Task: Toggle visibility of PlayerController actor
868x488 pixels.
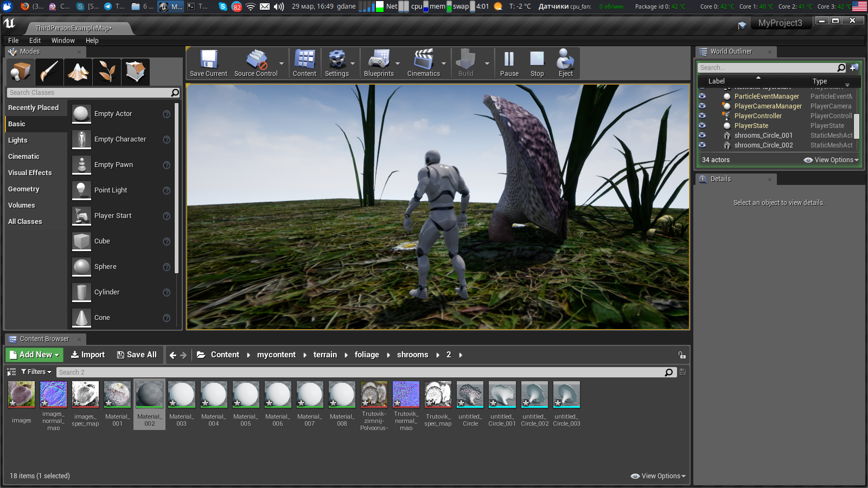Action: point(702,116)
